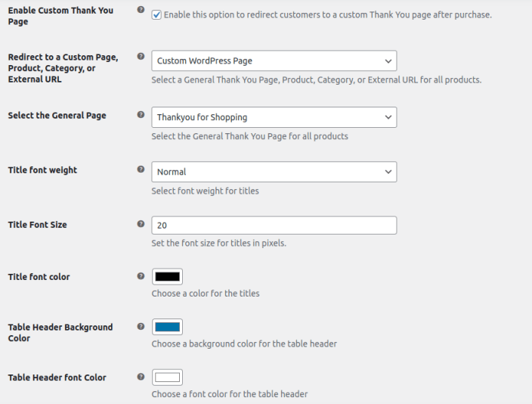Click help icon for Title font color
This screenshot has height=404, width=532.
click(x=141, y=276)
